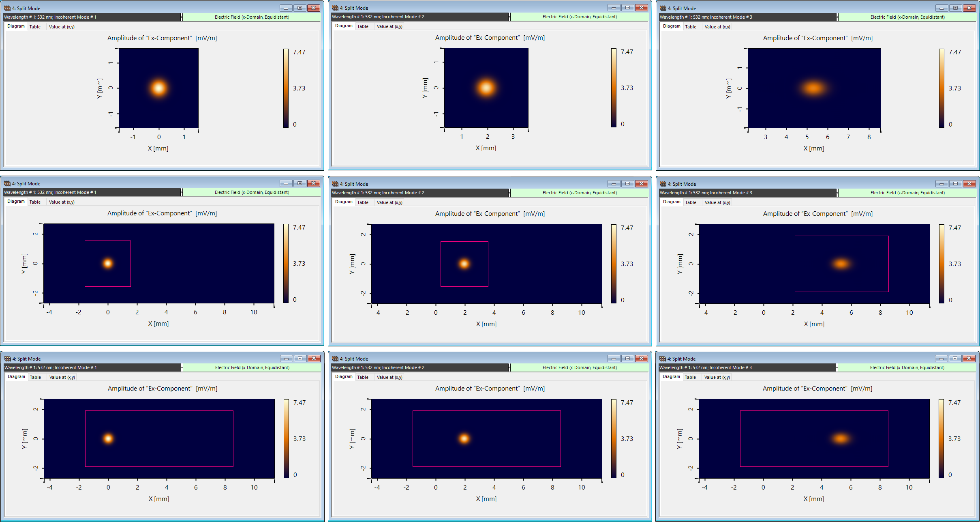Select 'Value at (x,y)' tab, middle-row Mode #2 window

coord(389,202)
